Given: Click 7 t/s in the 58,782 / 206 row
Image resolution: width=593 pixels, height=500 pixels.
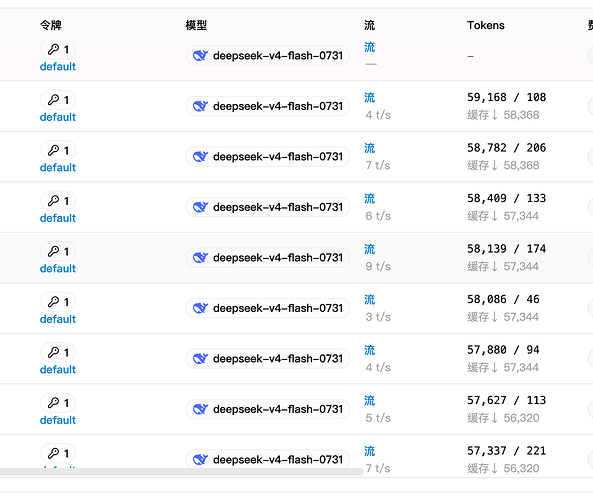Looking at the screenshot, I should click(378, 165).
